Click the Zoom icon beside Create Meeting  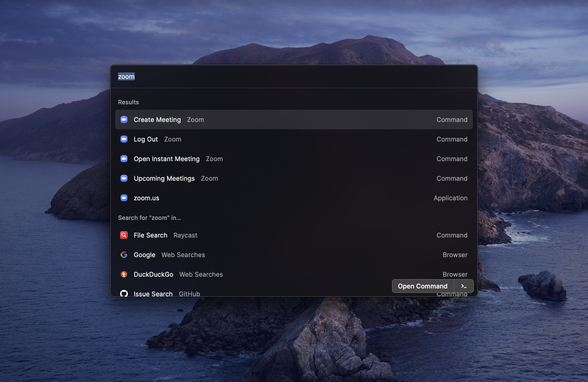pyautogui.click(x=124, y=119)
